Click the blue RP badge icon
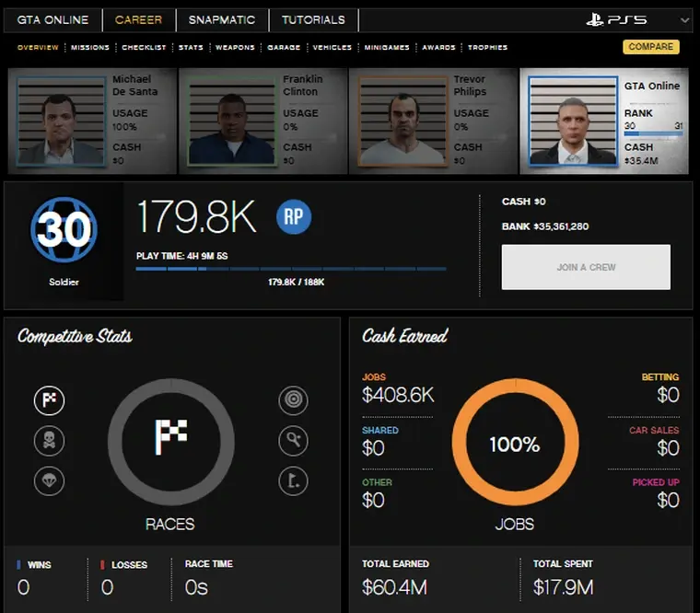This screenshot has width=700, height=613. [294, 217]
